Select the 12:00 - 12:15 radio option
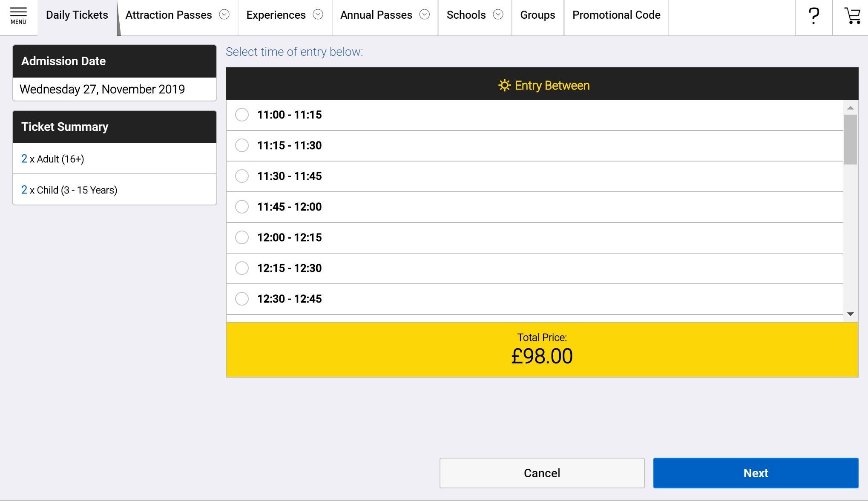Image resolution: width=868 pixels, height=502 pixels. coord(242,237)
